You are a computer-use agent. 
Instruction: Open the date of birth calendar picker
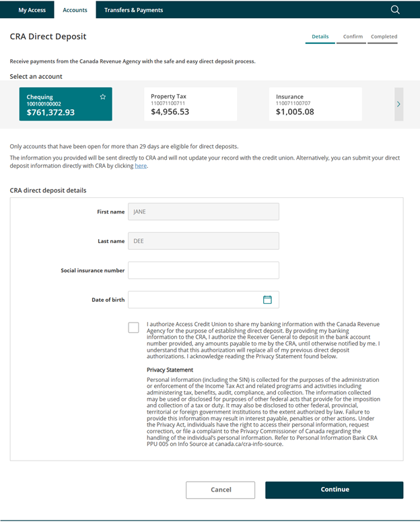pyautogui.click(x=267, y=300)
